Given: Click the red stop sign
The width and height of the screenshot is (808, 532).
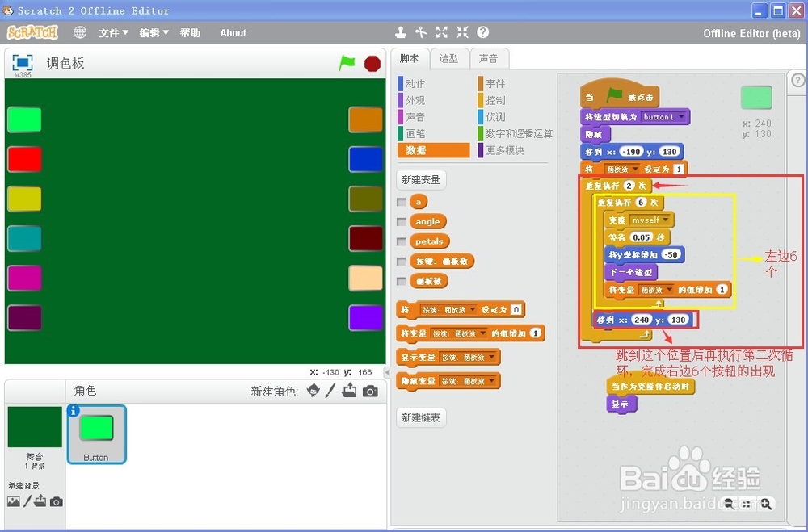Looking at the screenshot, I should point(372,63).
